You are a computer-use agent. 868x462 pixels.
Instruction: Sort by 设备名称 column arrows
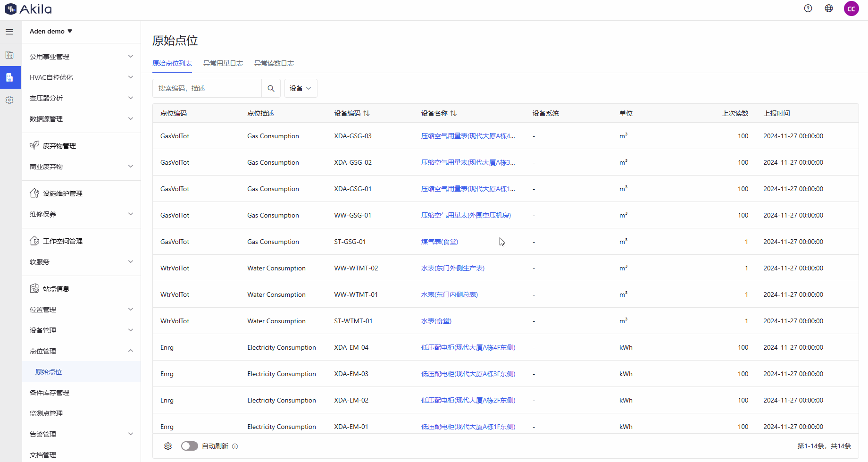[x=453, y=113]
